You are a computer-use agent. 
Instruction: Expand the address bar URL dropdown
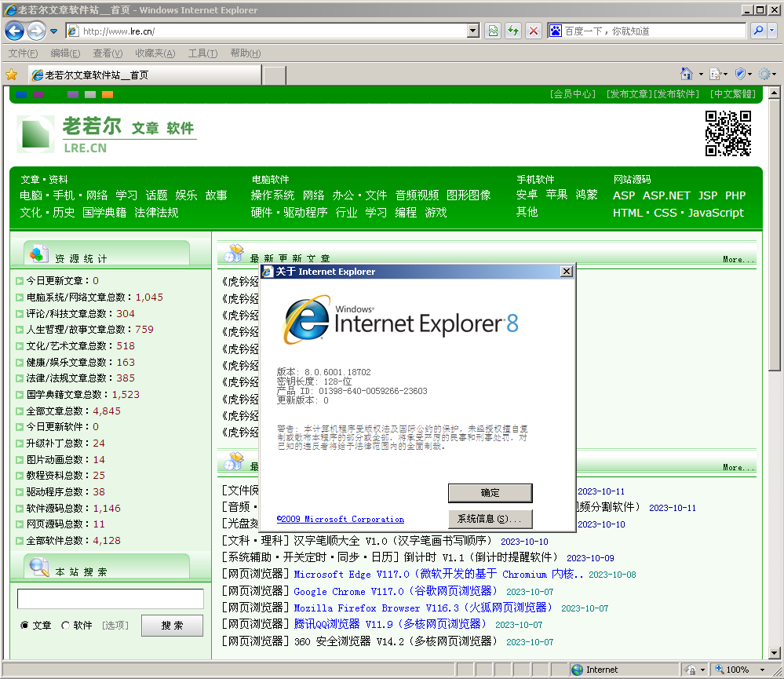tap(473, 31)
